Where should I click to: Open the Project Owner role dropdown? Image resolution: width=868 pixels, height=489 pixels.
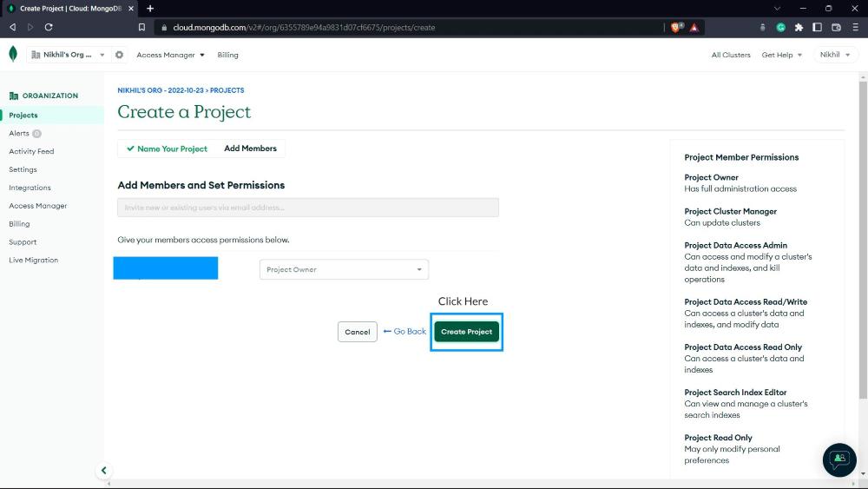pyautogui.click(x=344, y=270)
